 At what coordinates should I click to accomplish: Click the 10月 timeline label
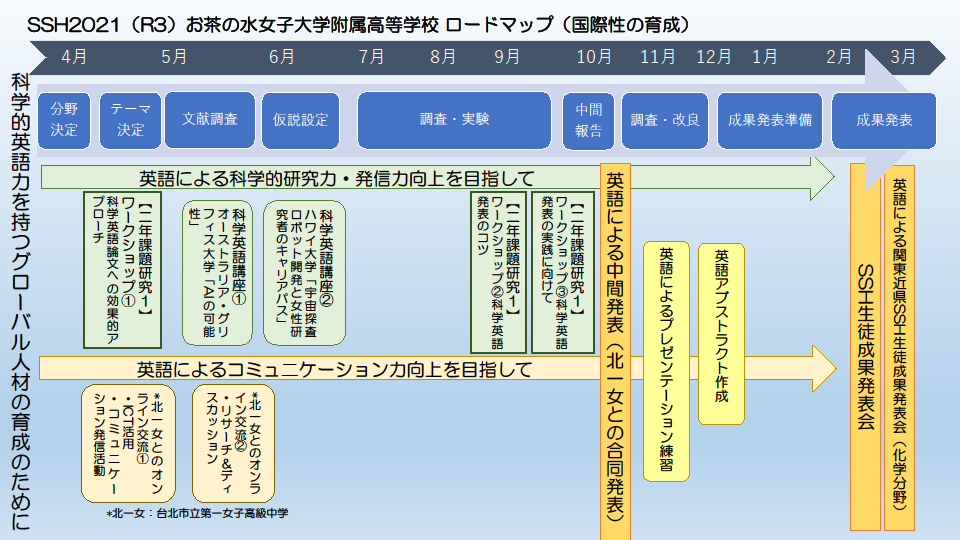click(594, 57)
